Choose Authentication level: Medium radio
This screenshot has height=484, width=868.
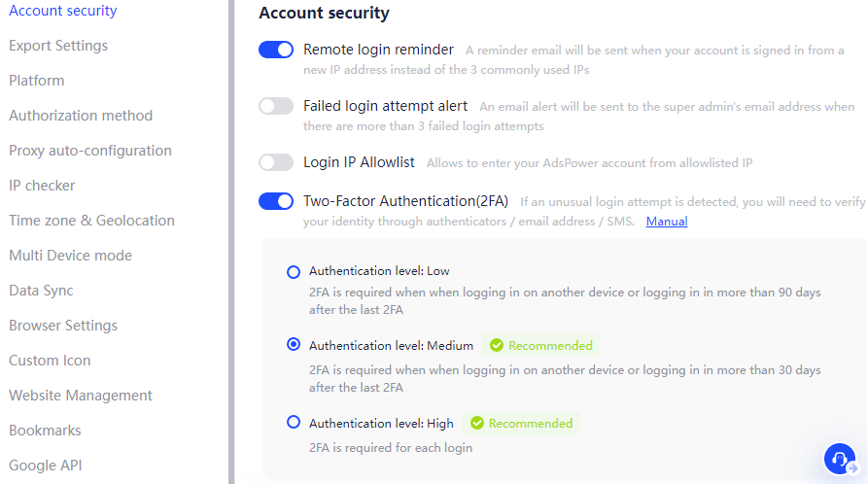pyautogui.click(x=294, y=344)
